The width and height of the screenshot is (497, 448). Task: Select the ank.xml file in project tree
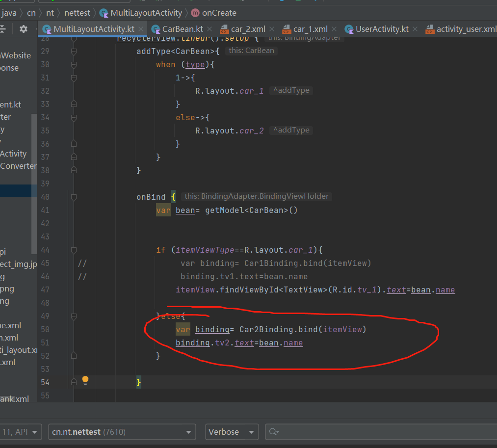14,399
